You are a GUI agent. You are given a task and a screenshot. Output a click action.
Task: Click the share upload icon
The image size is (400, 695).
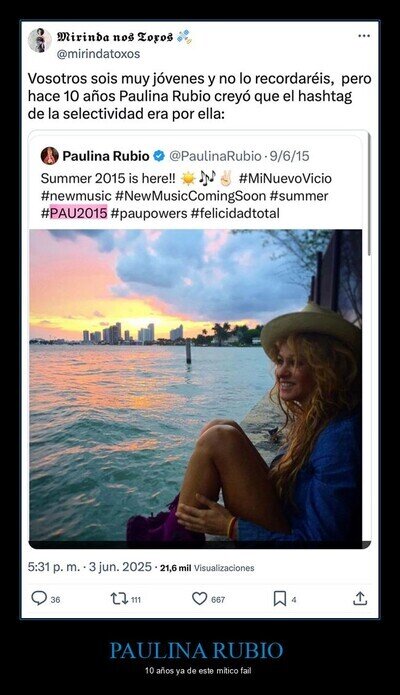click(360, 598)
